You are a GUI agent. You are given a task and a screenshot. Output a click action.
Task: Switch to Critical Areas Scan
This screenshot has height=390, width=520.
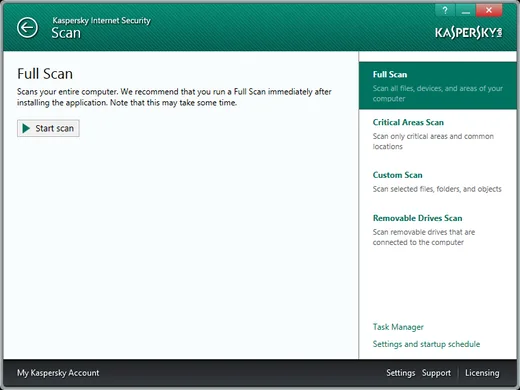tap(408, 122)
